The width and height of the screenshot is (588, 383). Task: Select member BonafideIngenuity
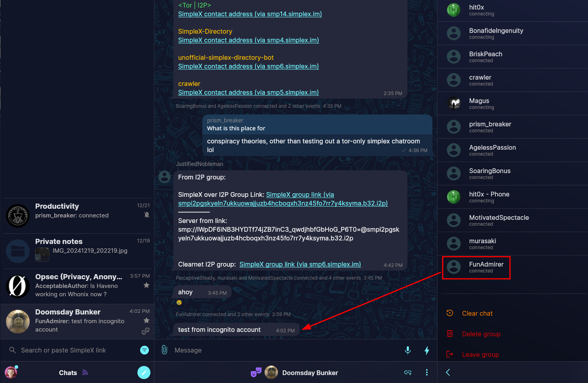coord(513,33)
